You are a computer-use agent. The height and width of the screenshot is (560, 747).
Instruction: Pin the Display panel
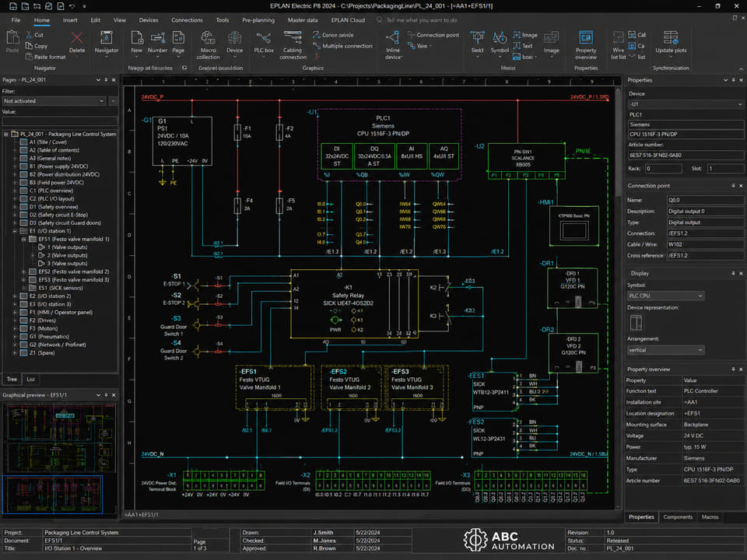pos(733,273)
